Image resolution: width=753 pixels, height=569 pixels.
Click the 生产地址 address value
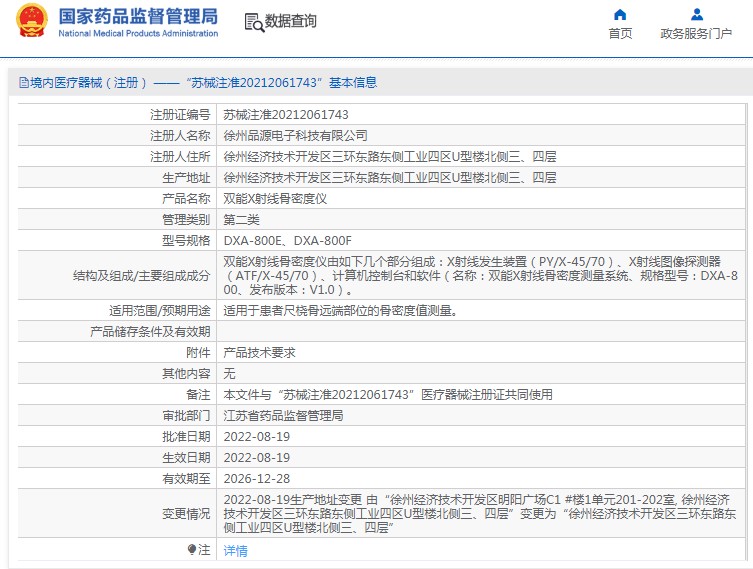389,178
